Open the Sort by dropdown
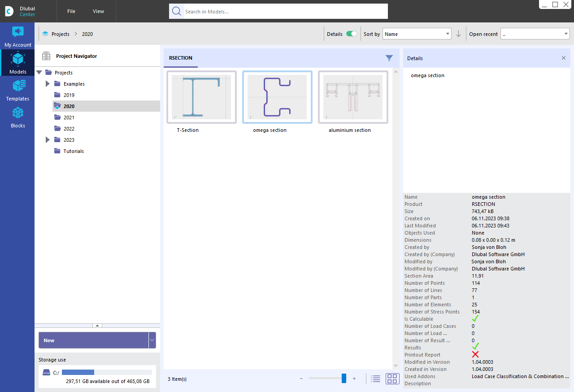Viewport: 574px width, 392px height. click(x=417, y=34)
